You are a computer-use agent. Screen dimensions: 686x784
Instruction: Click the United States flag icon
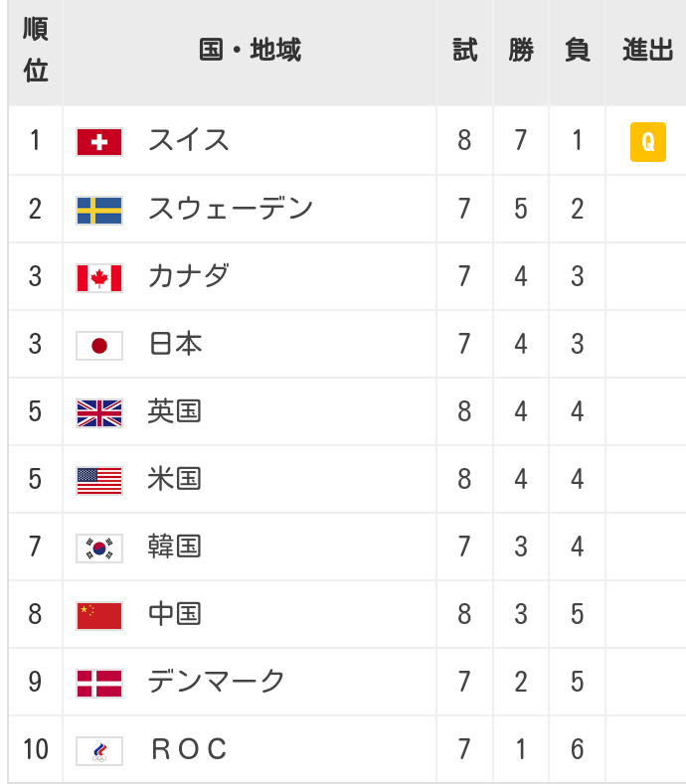[x=99, y=481]
